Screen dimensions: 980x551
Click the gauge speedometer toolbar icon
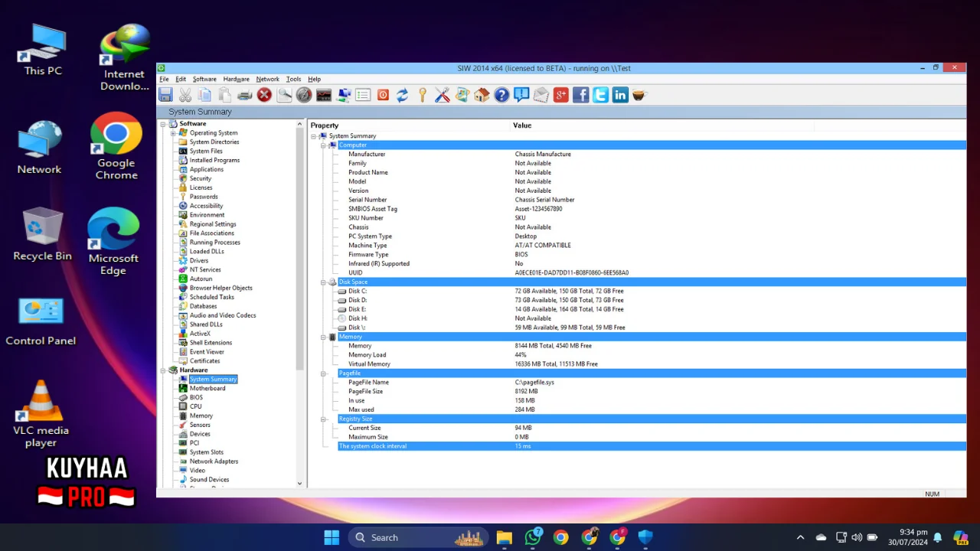[304, 95]
